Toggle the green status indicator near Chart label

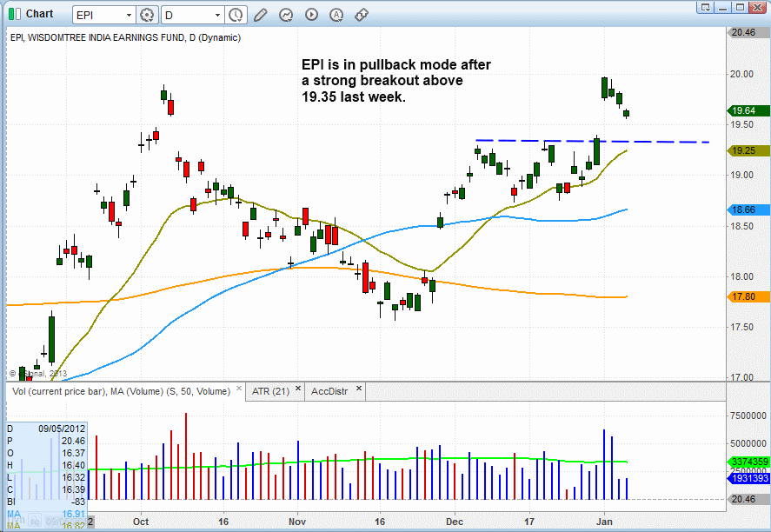point(10,14)
